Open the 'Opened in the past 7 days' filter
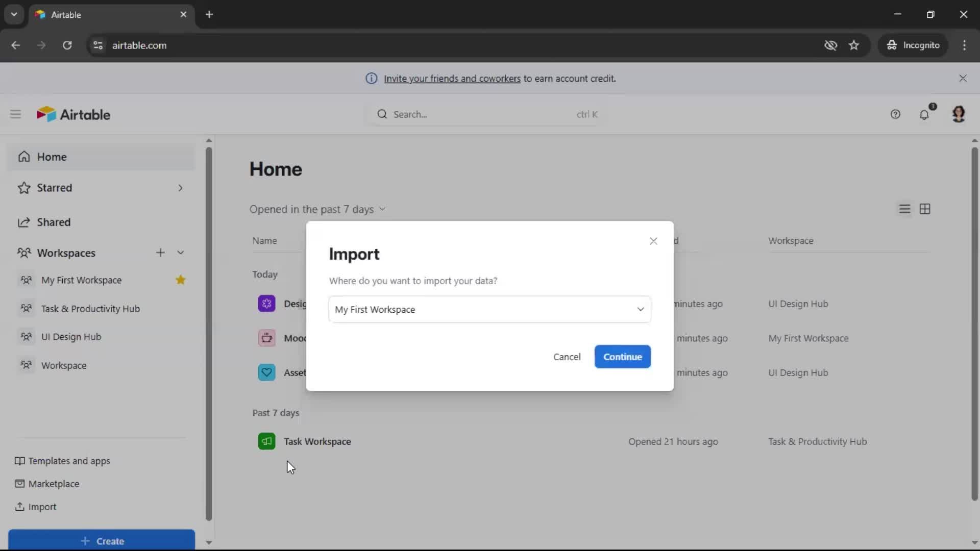Viewport: 980px width, 551px height. pos(317,210)
